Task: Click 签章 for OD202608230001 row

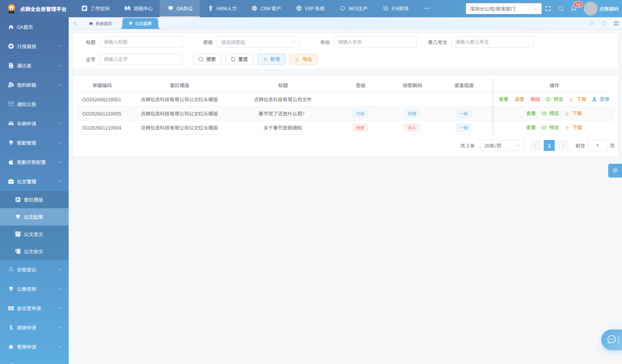Action: tap(601, 99)
